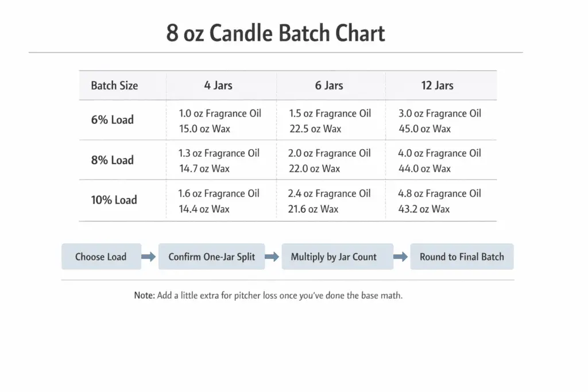Select the 43.2 oz Wax value
588x392 pixels.
tap(424, 209)
